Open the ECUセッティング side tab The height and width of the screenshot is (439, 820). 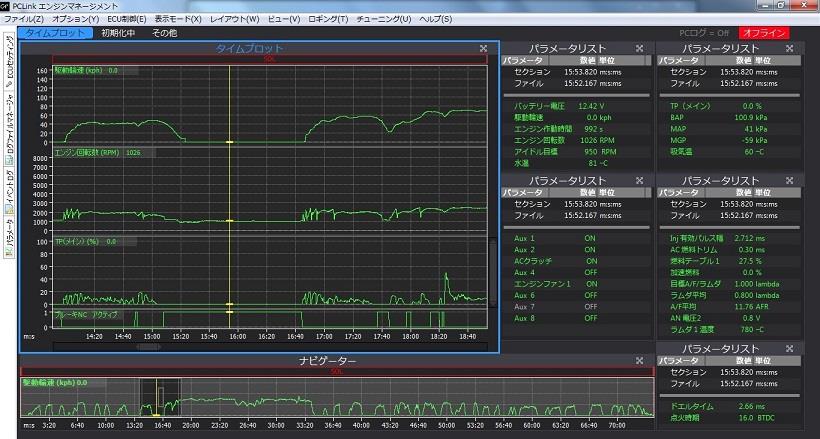tap(8, 62)
